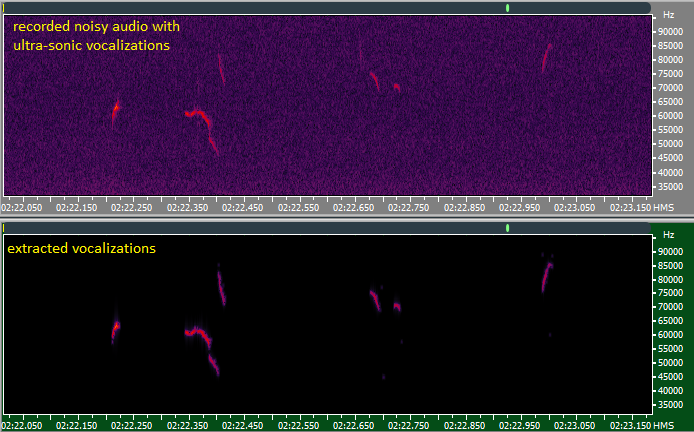The image size is (694, 432).
Task: Click the lower panel's navigation scrollbar
Action: pos(328,228)
